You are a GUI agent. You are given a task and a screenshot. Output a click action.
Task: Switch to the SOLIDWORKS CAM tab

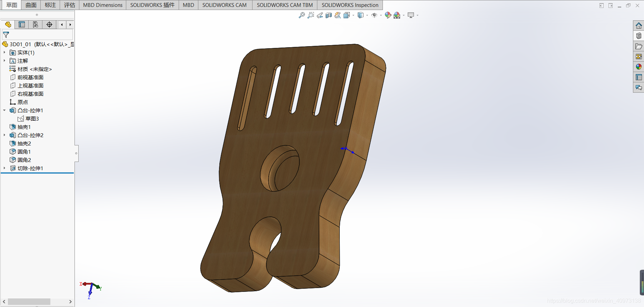pos(225,5)
